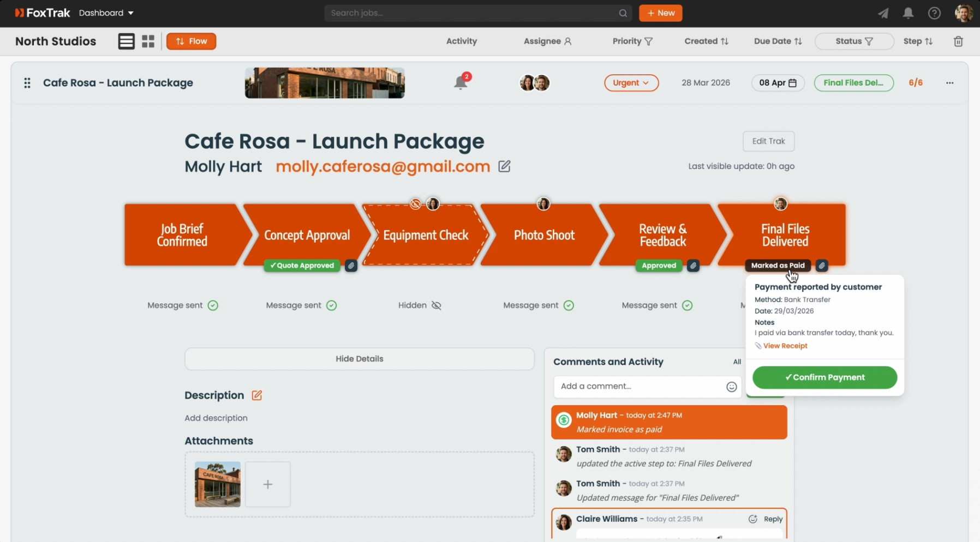Open the Priority filter
The image size is (980, 542).
point(632,41)
